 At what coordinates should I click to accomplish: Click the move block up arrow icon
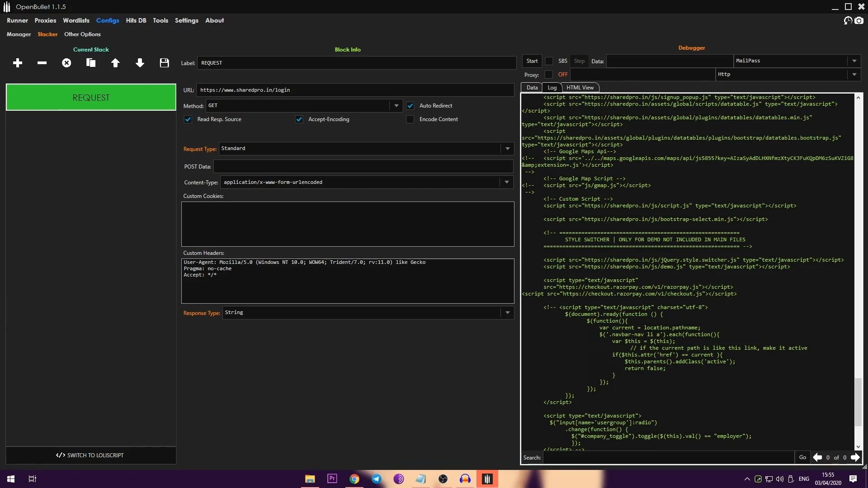click(x=115, y=62)
